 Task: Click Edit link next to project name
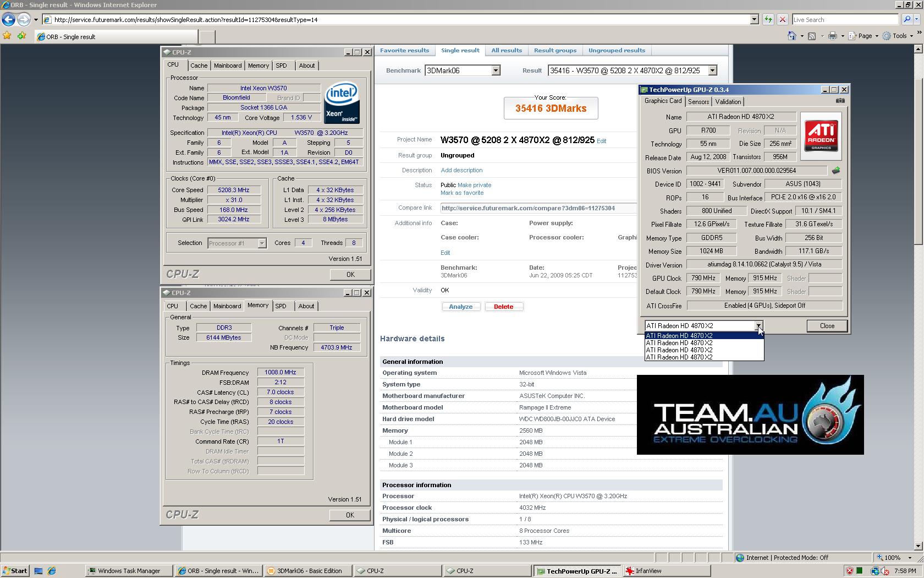(601, 141)
